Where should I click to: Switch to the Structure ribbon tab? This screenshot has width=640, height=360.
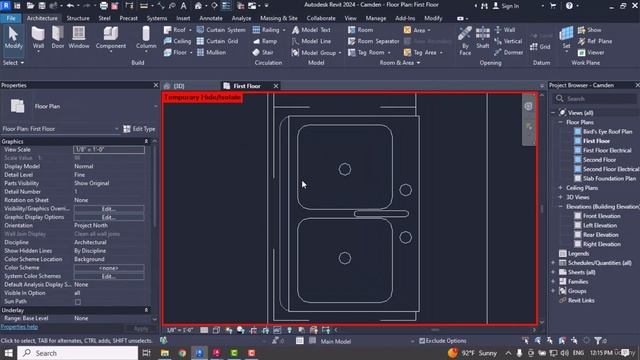[78, 18]
